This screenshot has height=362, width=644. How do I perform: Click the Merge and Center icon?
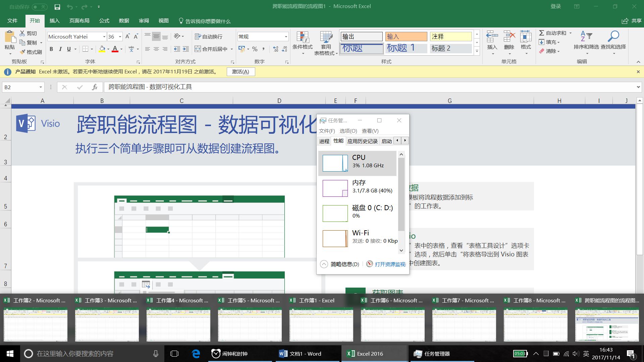click(198, 49)
